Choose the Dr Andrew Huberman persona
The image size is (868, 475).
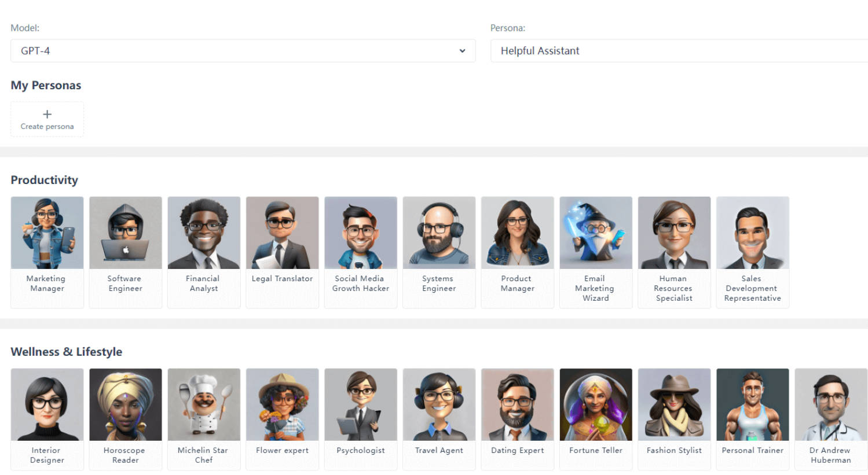click(x=830, y=405)
